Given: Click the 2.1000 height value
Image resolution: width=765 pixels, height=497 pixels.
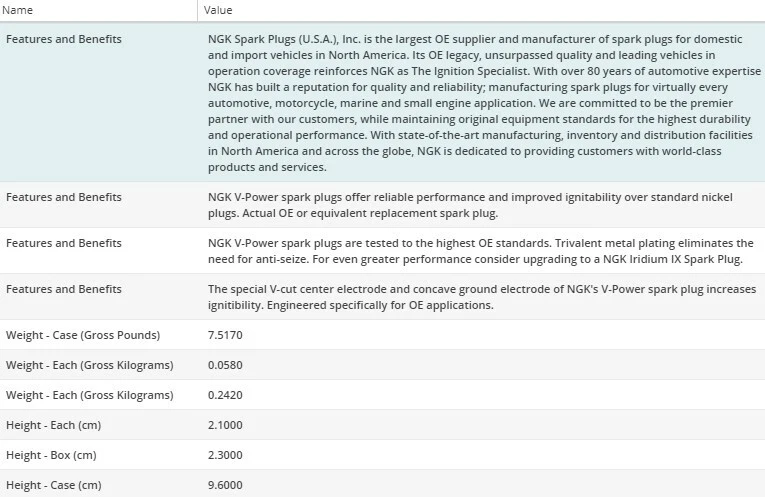Looking at the screenshot, I should coord(225,425).
